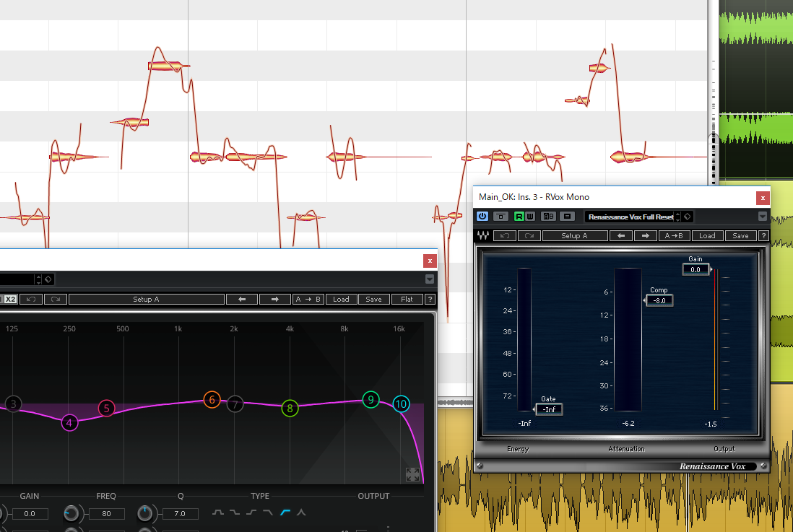Click Save in the EQ plugin toolbar
793x532 pixels.
point(373,300)
